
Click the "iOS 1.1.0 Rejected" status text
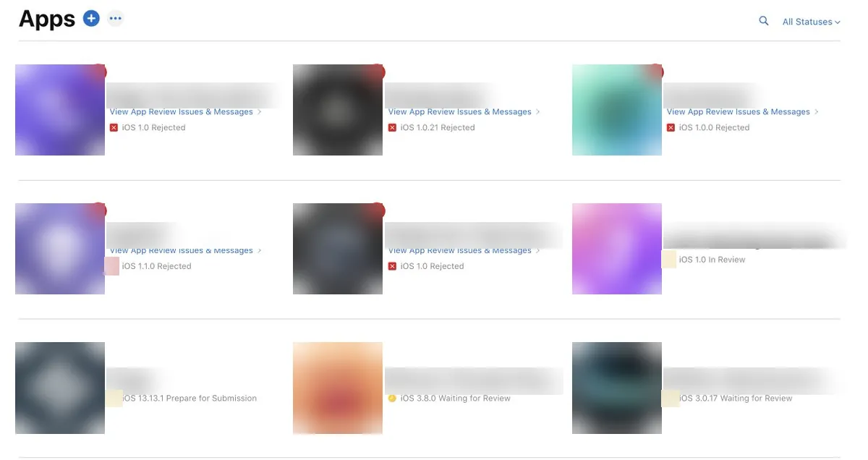(157, 266)
